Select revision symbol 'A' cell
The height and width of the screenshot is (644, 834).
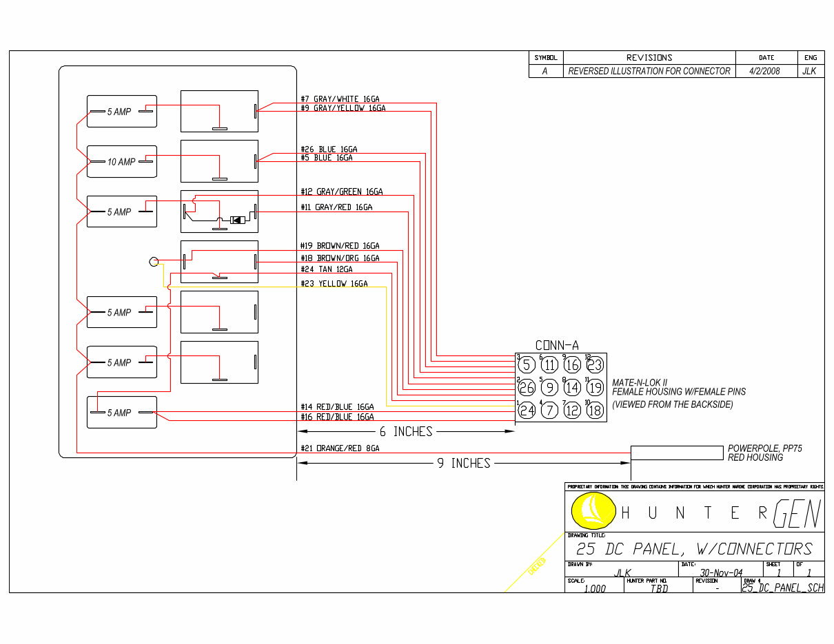click(x=545, y=71)
